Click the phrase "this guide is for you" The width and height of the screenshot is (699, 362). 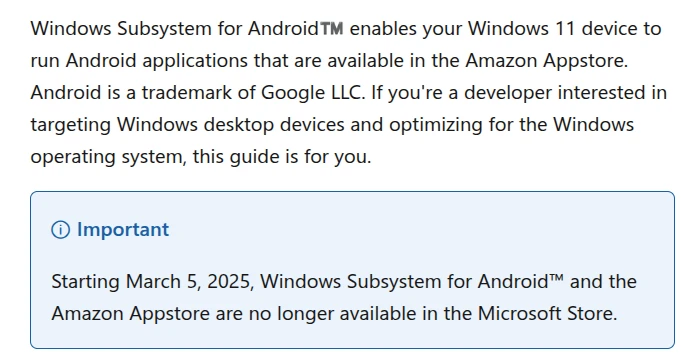(280, 157)
